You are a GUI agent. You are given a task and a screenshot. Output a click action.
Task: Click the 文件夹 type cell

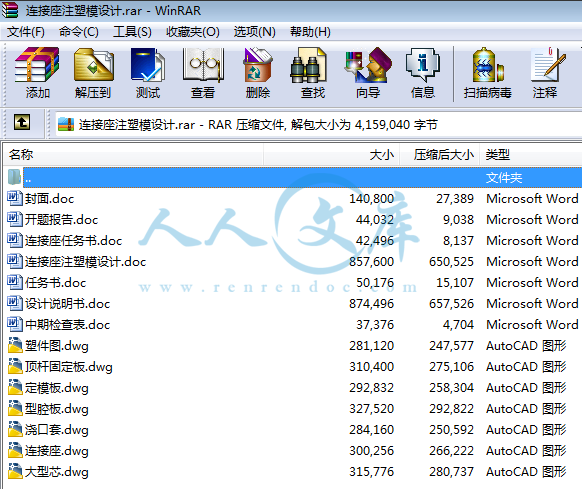(x=504, y=178)
